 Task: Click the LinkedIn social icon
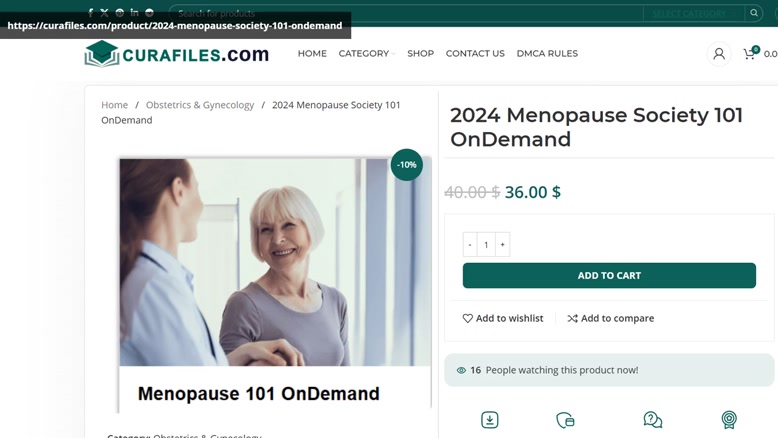134,12
